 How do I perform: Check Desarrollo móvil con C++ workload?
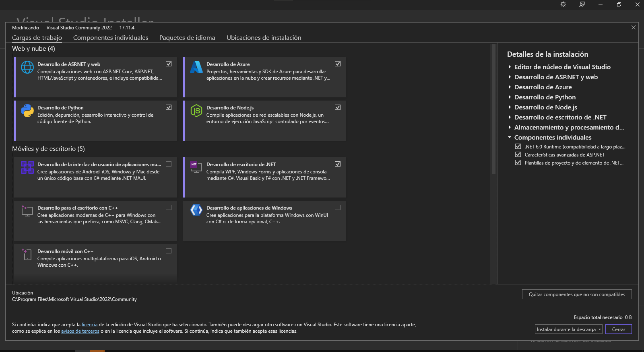click(169, 251)
